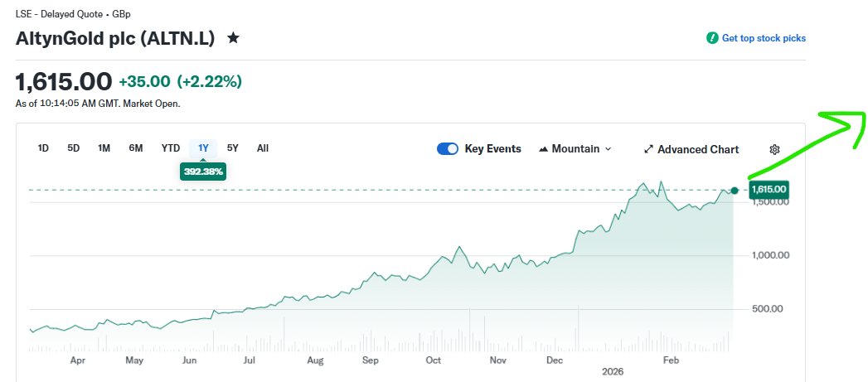The height and width of the screenshot is (382, 868).
Task: Click the AltynGold plc (ALTN.L) title
Action: [114, 38]
